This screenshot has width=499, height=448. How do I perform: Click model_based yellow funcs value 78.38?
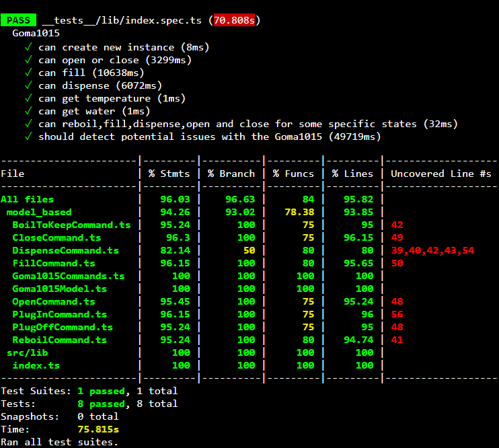[299, 212]
